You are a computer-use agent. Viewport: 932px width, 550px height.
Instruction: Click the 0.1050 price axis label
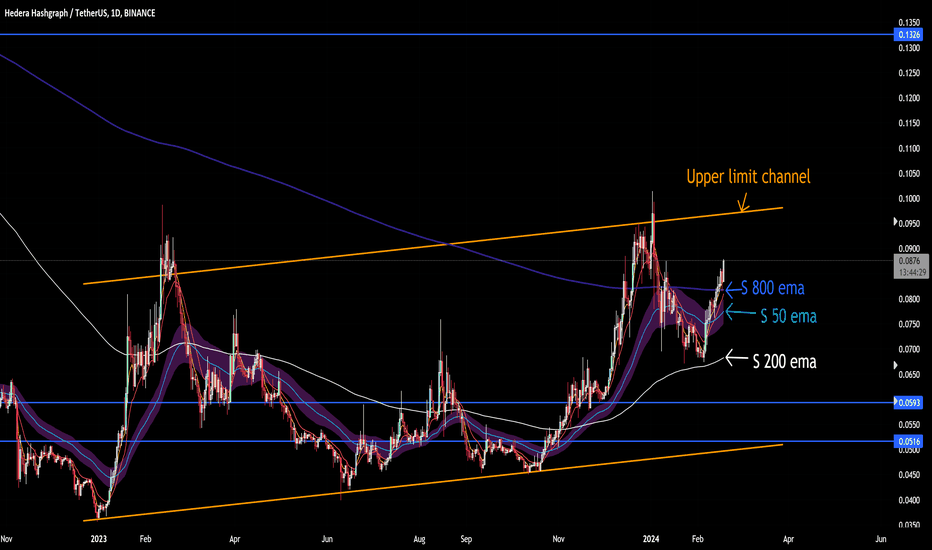coord(909,174)
